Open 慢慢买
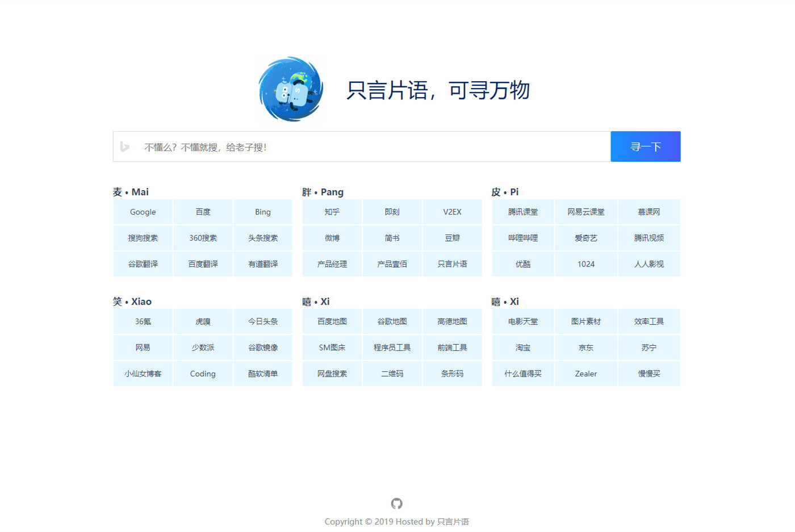This screenshot has height=532, width=795. tap(649, 374)
